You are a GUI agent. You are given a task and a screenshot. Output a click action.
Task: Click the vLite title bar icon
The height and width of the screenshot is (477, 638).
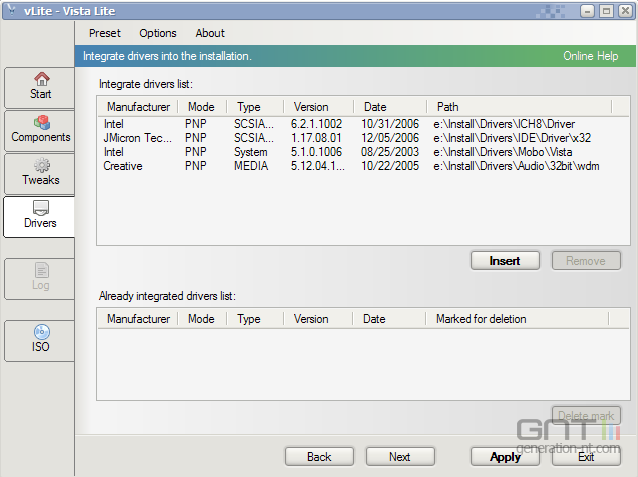pyautogui.click(x=12, y=11)
